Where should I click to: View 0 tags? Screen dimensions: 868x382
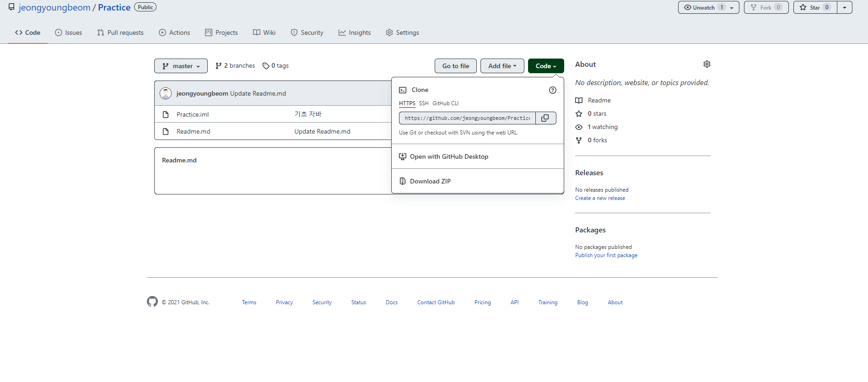(x=275, y=66)
